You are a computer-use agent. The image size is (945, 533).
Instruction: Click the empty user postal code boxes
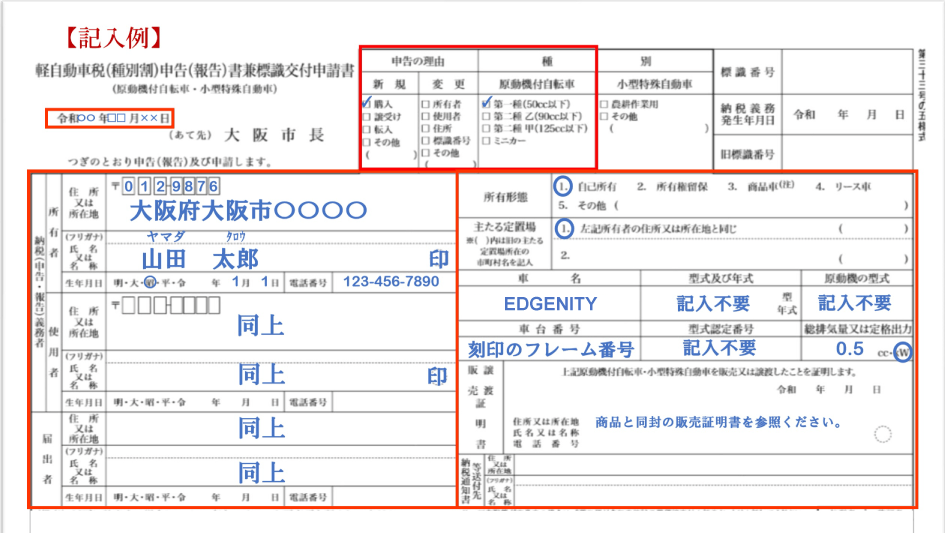(x=170, y=303)
